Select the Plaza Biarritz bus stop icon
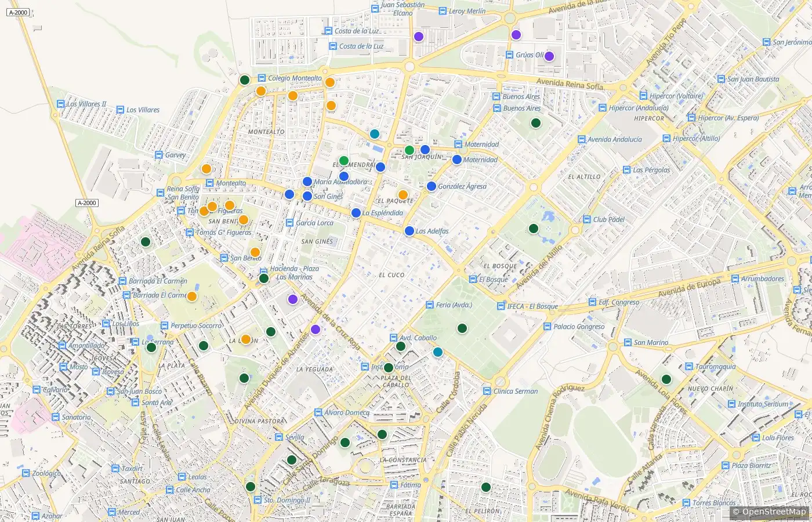 (x=725, y=465)
